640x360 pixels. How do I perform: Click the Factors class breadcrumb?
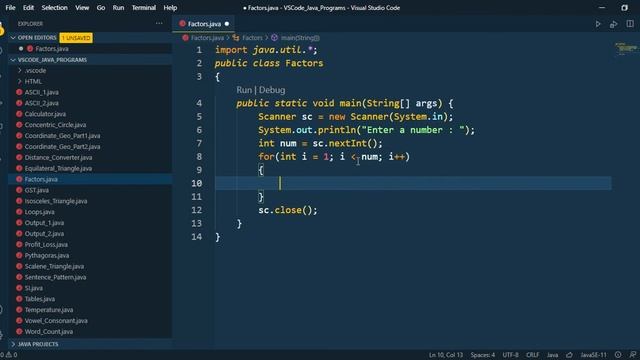pyautogui.click(x=252, y=38)
